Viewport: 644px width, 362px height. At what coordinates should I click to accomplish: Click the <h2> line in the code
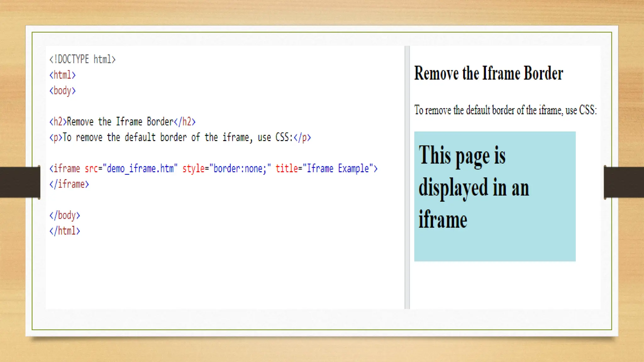click(x=122, y=122)
